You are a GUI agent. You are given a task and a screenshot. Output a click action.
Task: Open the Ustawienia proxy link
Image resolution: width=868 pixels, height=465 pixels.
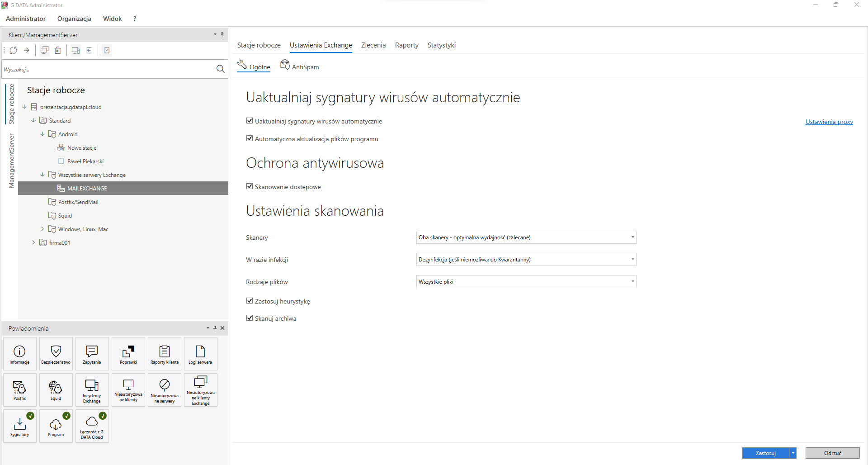tap(829, 122)
